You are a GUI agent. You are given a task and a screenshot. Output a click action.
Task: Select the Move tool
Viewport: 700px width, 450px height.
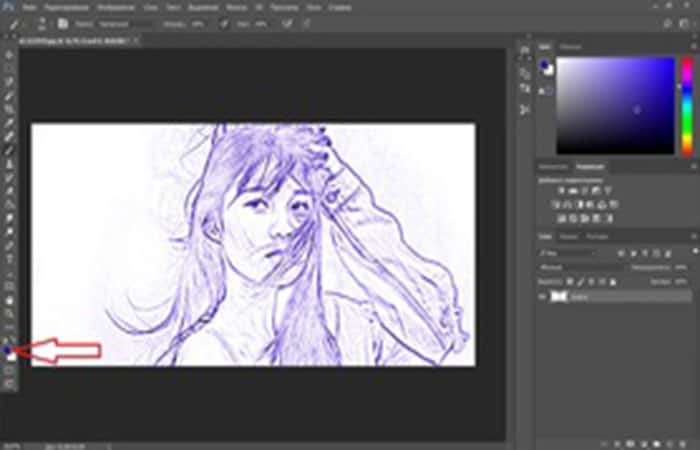pos(9,55)
